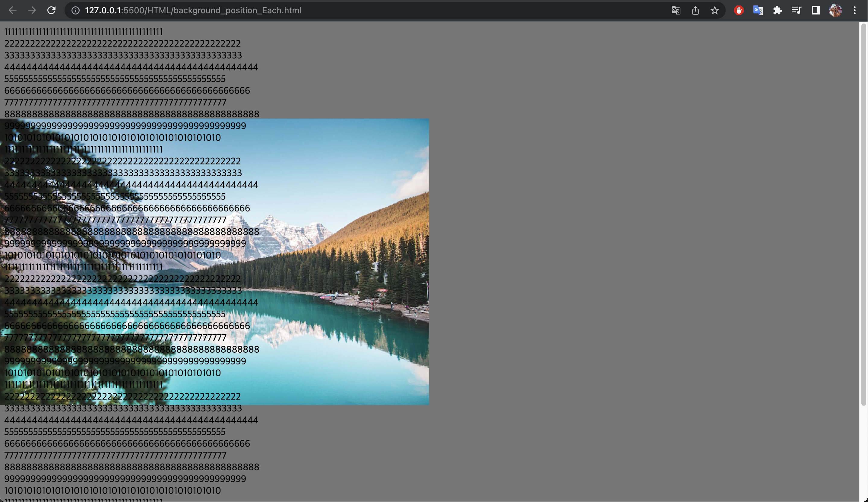Open the media controls music icon

pos(796,10)
